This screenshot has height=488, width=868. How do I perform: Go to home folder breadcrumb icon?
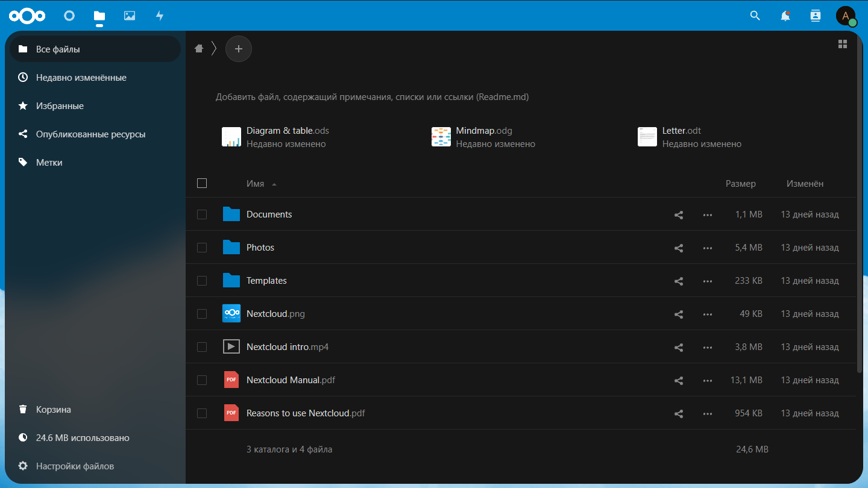[199, 49]
